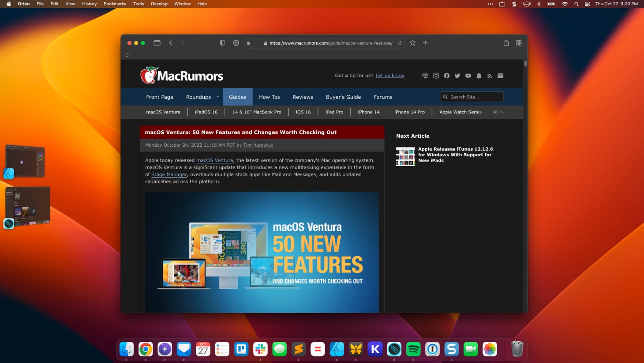Click the Spotlight search icon in menu bar
The image size is (644, 363).
click(576, 4)
